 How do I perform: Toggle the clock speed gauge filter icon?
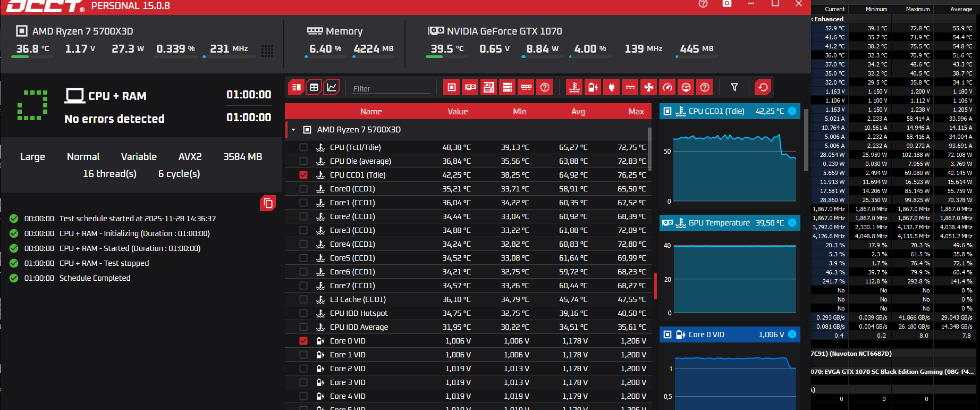[668, 87]
